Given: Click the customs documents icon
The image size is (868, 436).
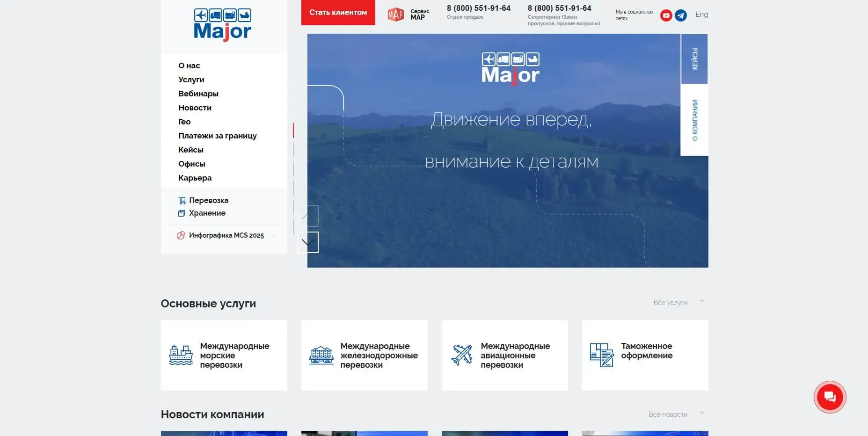Looking at the screenshot, I should 601,356.
